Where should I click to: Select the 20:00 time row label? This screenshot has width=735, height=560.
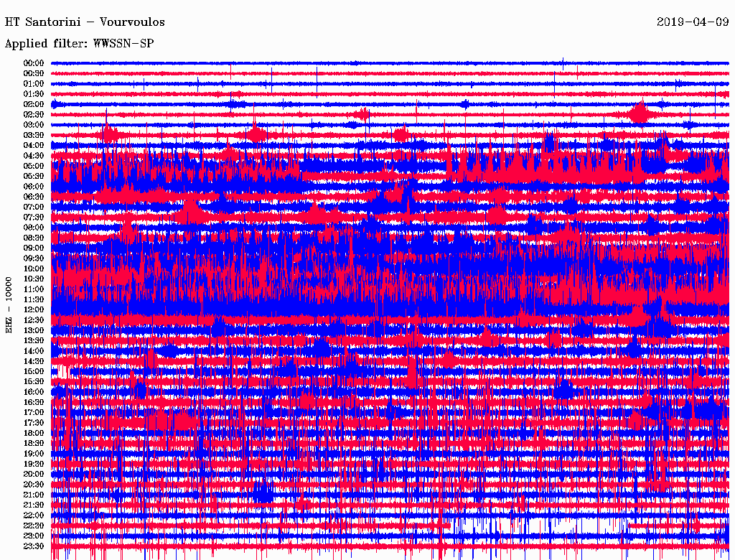tap(33, 475)
